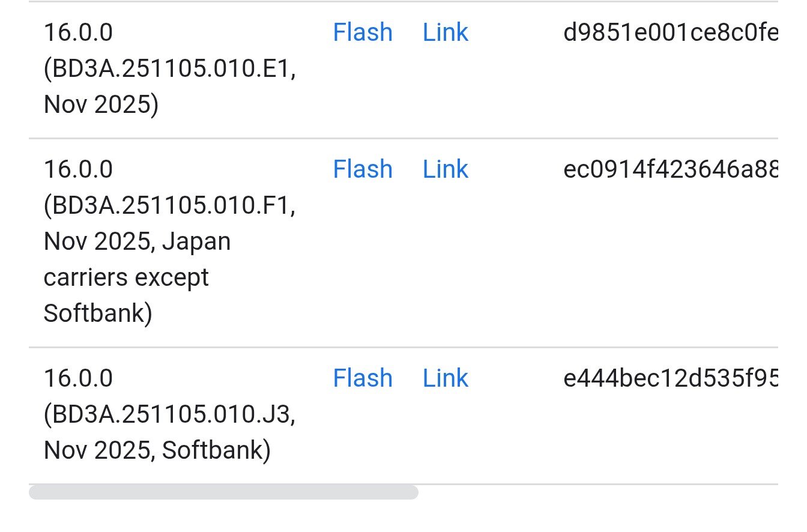This screenshot has height=532, width=807.
Task: Click the 16.0.0 version in the J3 row
Action: point(78,378)
